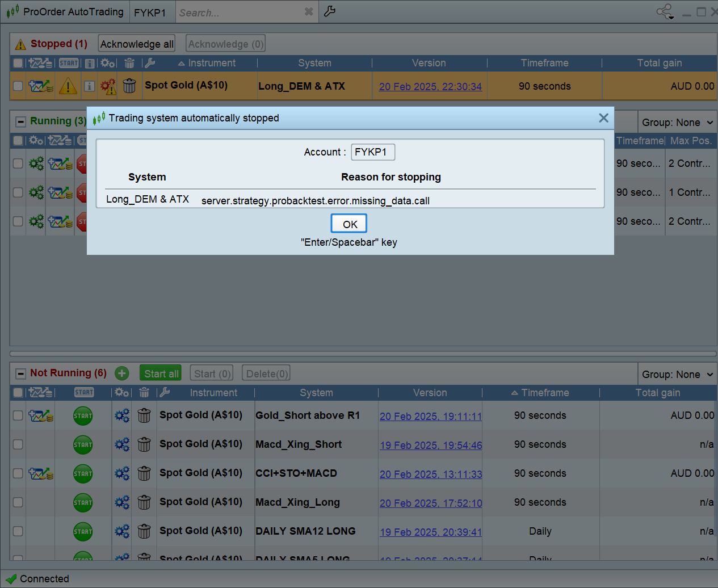Click OK in the stopped system dialog
The image size is (718, 588).
point(349,224)
